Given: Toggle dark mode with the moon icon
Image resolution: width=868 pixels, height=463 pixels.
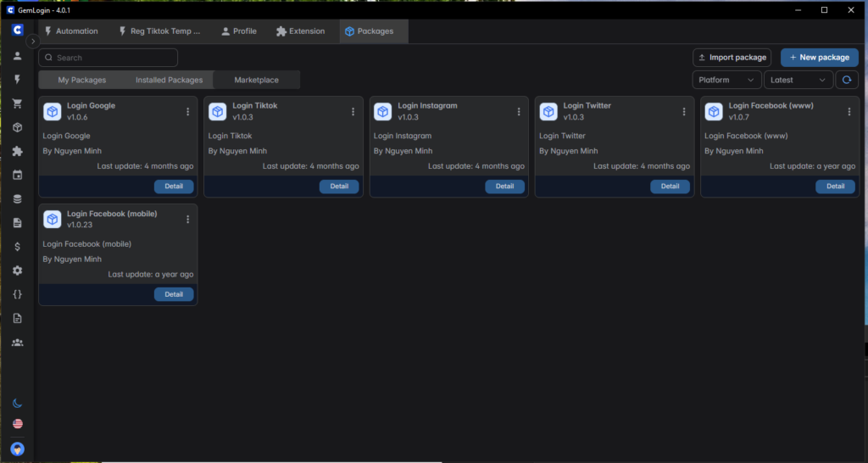Looking at the screenshot, I should click(17, 403).
